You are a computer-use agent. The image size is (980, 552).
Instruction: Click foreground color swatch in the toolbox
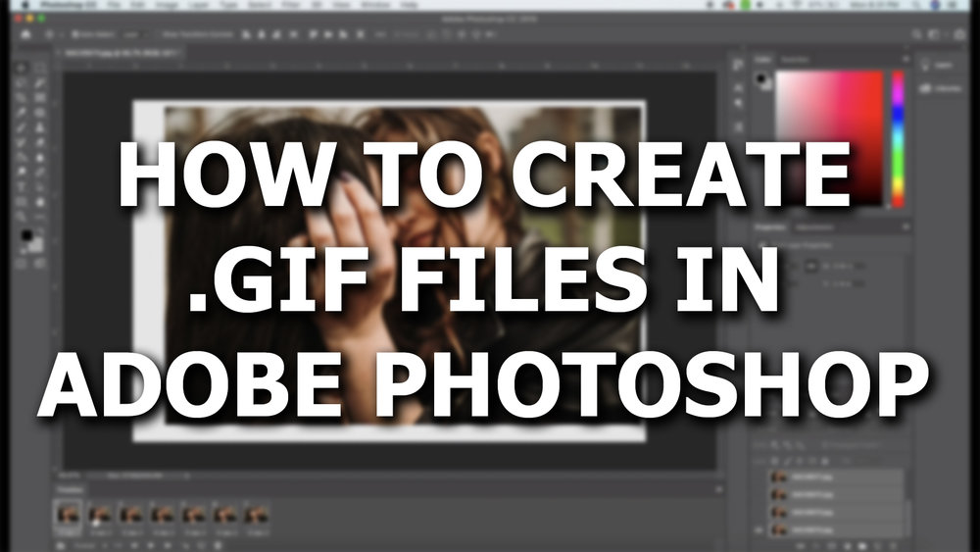click(x=26, y=235)
